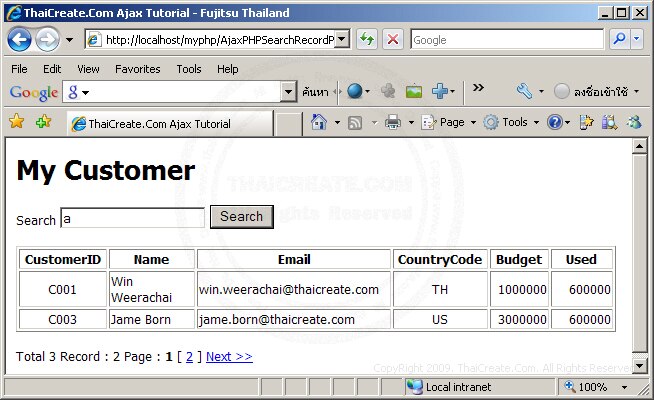Open the Print options dropdown arrow
654x400 pixels.
(x=411, y=123)
